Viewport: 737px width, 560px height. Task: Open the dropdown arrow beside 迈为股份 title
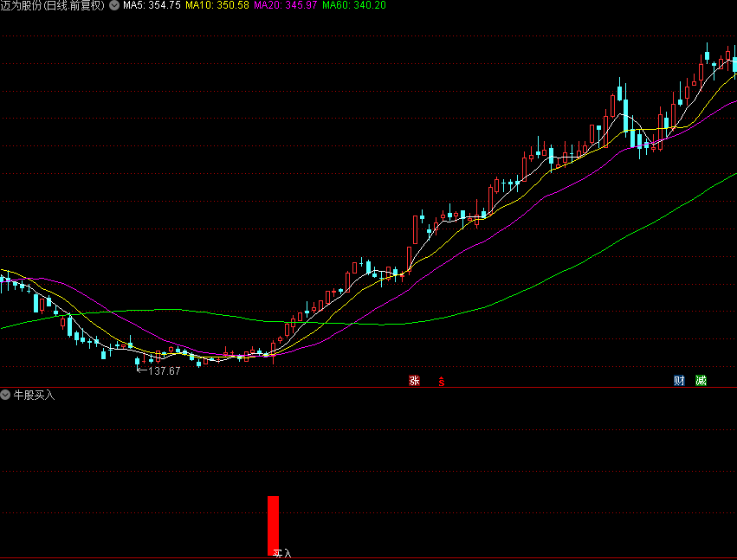tap(114, 5)
